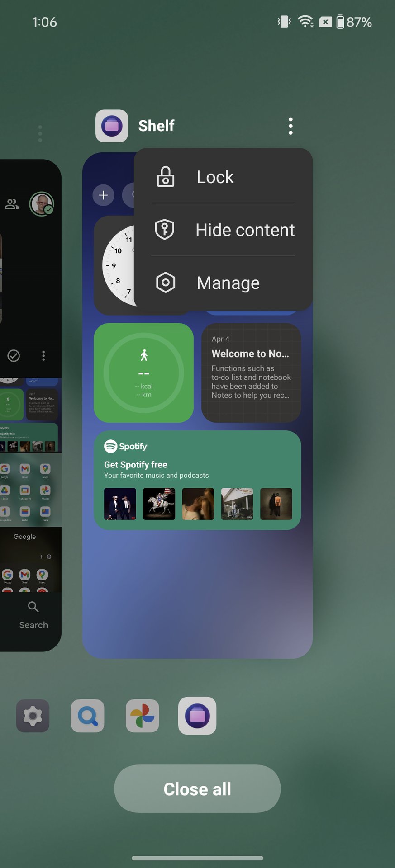Select Lock from the popup menu
Screen dimensions: 395x868
click(x=223, y=177)
